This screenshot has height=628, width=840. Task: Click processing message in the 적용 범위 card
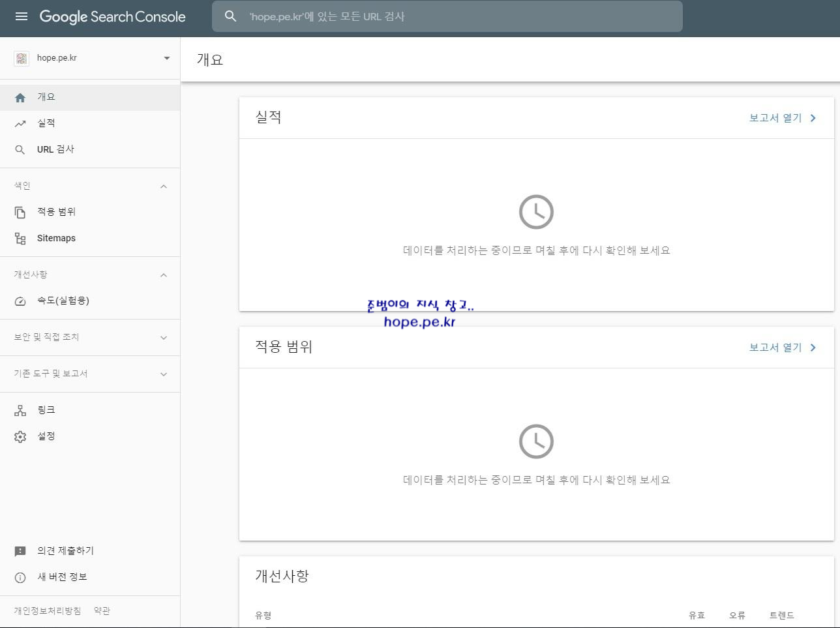pos(536,480)
